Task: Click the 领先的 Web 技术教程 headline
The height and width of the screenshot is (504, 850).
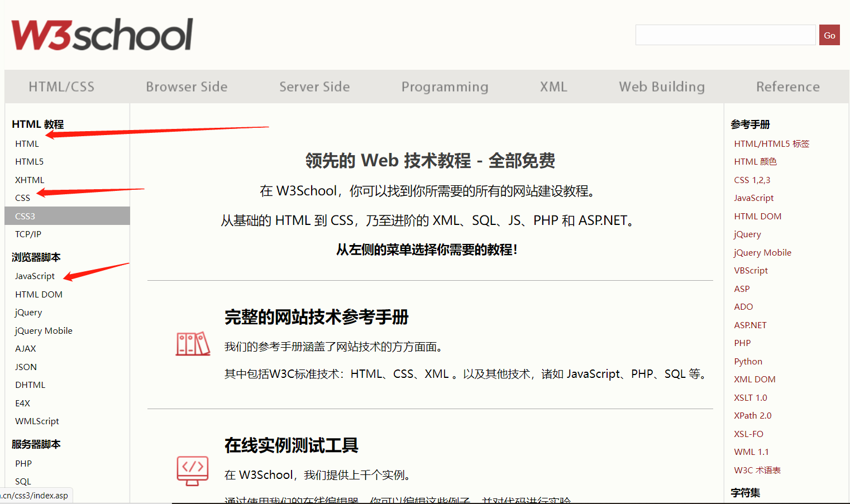Action: tap(430, 161)
